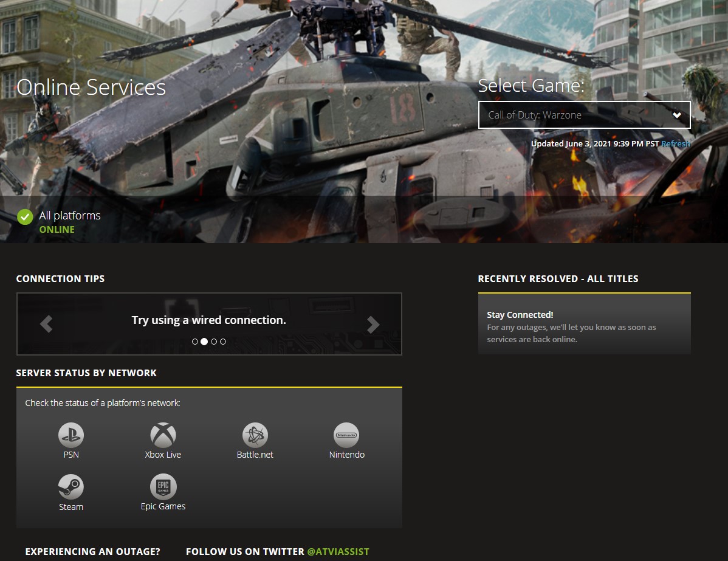Image resolution: width=728 pixels, height=561 pixels.
Task: Click the 'Server Status by Network' heading
Action: (86, 373)
